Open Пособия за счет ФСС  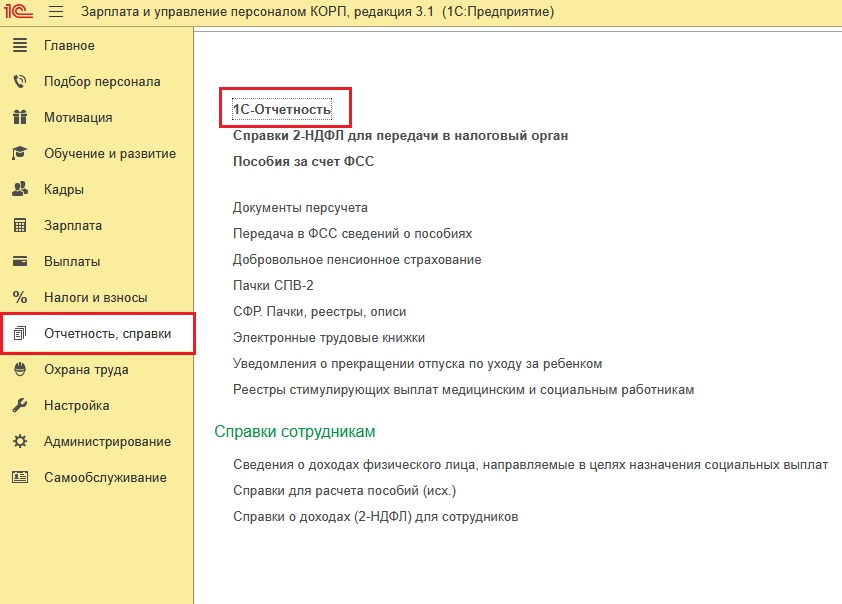click(x=303, y=161)
